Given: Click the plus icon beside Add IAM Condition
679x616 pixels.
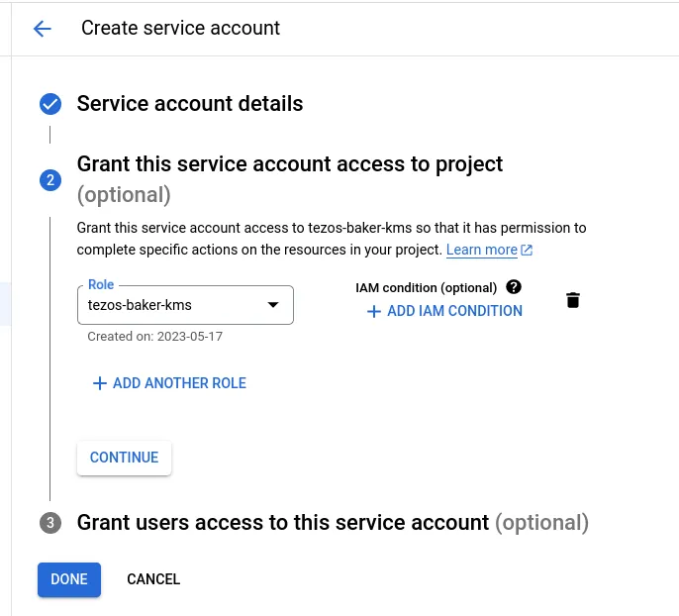Looking at the screenshot, I should click(x=373, y=311).
